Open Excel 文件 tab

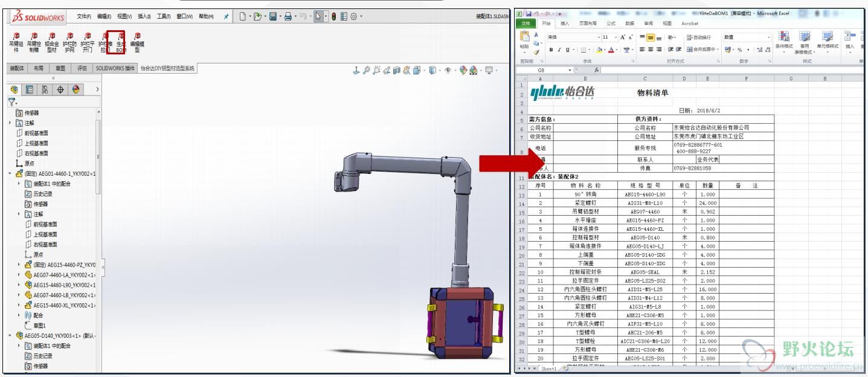click(x=526, y=24)
